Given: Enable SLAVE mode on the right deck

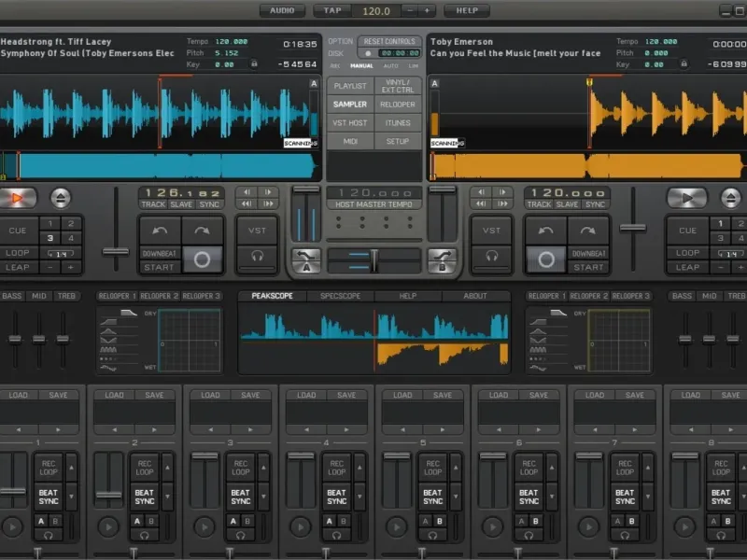Looking at the screenshot, I should point(567,204).
